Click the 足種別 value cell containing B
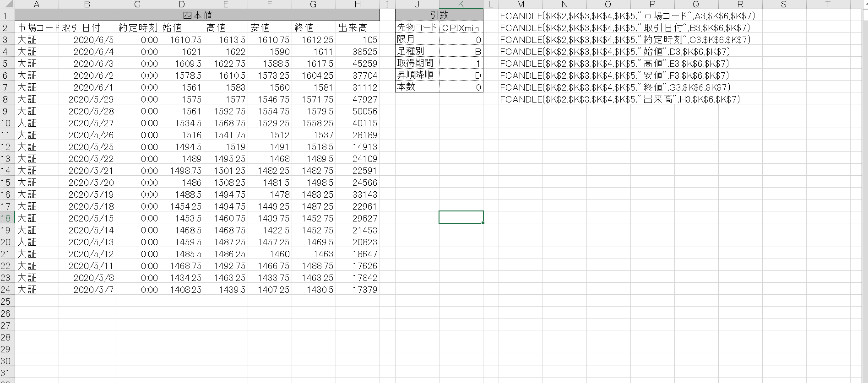 pos(461,52)
